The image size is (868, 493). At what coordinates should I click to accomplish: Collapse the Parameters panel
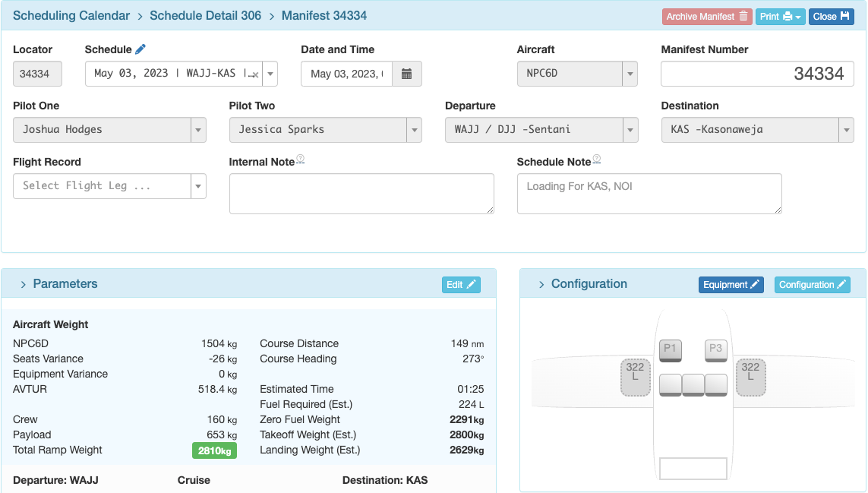(23, 283)
